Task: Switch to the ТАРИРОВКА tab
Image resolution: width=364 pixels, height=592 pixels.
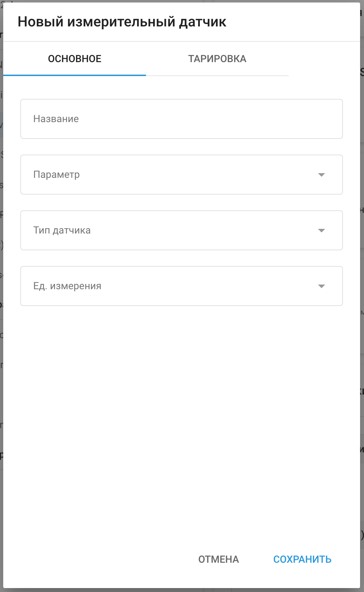Action: (x=217, y=59)
